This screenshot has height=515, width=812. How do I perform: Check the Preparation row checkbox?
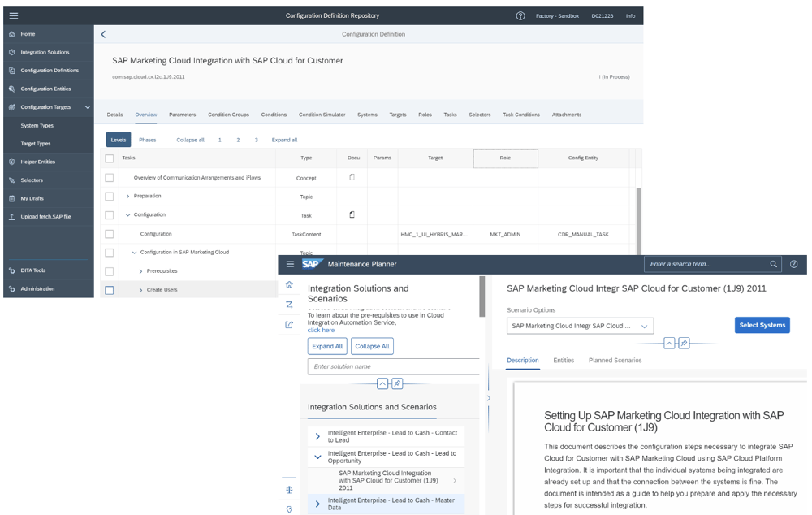[110, 197]
